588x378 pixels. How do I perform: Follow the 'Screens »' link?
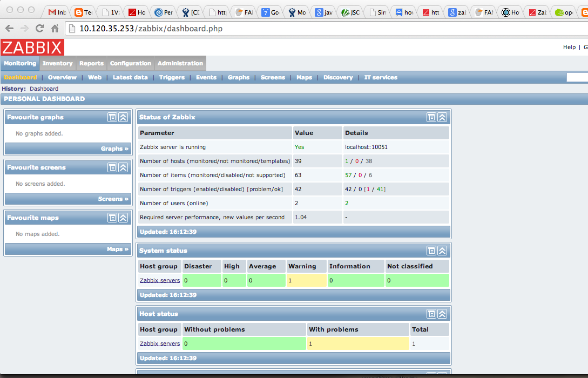click(x=113, y=199)
